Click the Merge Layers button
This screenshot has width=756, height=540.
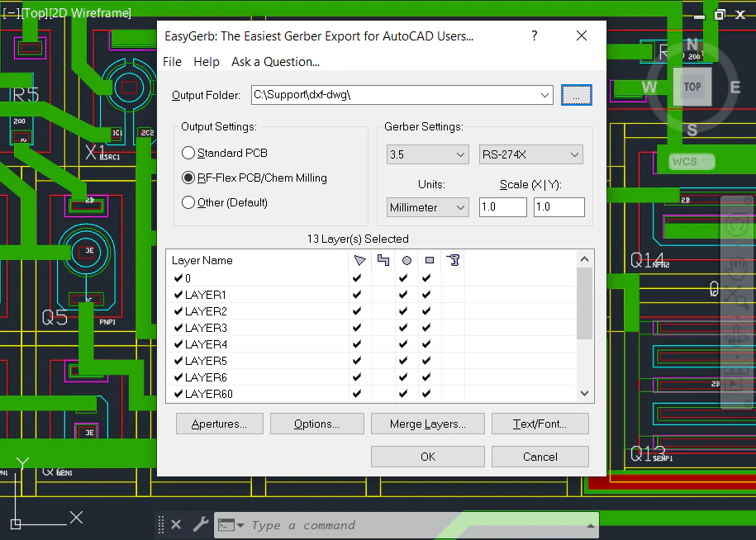[x=427, y=424]
